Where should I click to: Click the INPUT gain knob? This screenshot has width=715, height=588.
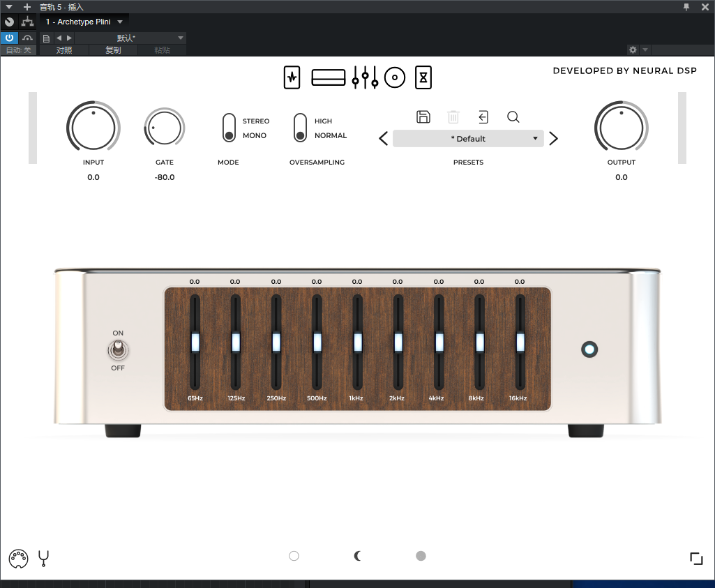(93, 126)
